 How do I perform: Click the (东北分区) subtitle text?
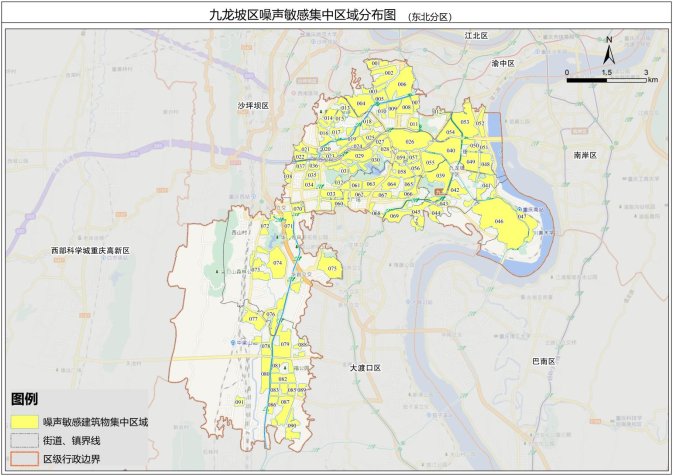tap(430, 17)
